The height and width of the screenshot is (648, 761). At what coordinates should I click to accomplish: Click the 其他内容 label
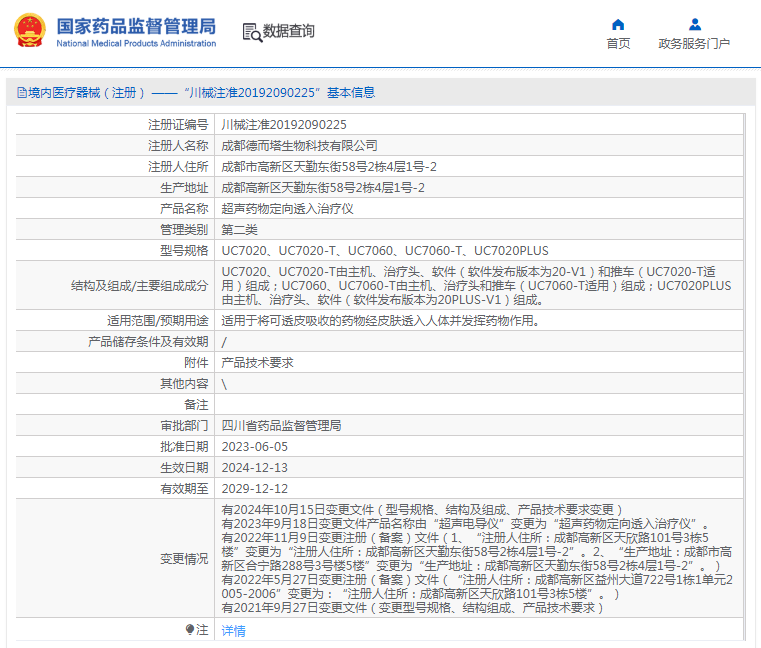pos(184,383)
